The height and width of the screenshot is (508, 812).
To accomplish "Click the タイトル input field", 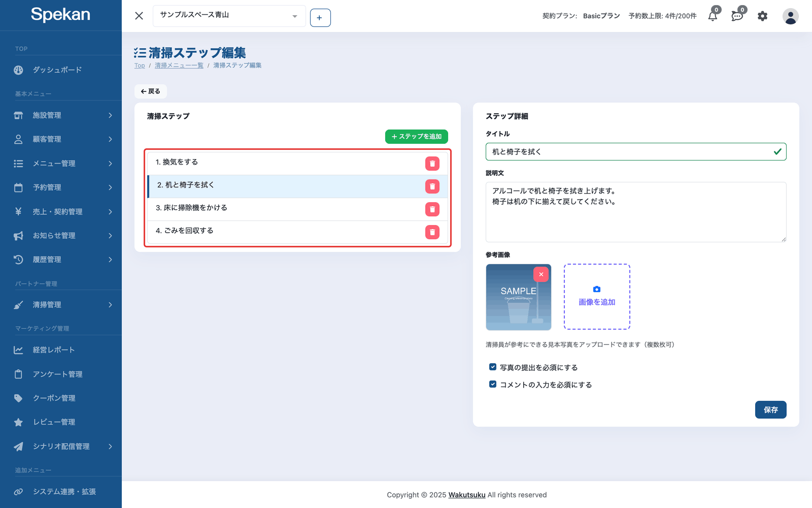I will [x=636, y=152].
